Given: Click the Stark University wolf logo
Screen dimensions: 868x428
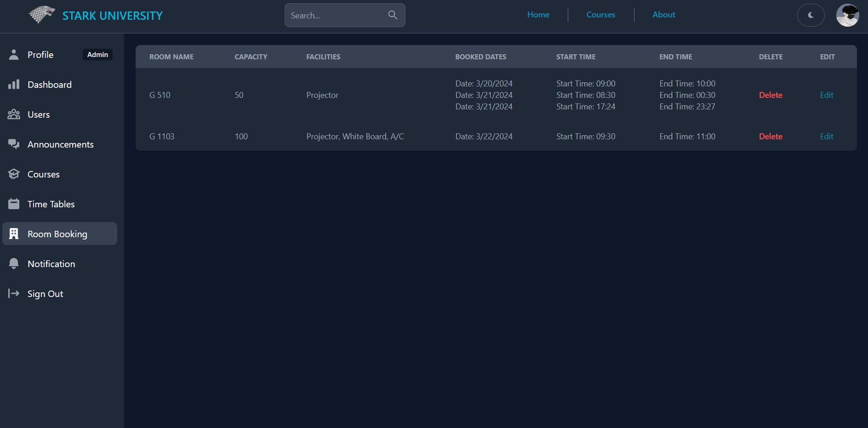Looking at the screenshot, I should [41, 14].
